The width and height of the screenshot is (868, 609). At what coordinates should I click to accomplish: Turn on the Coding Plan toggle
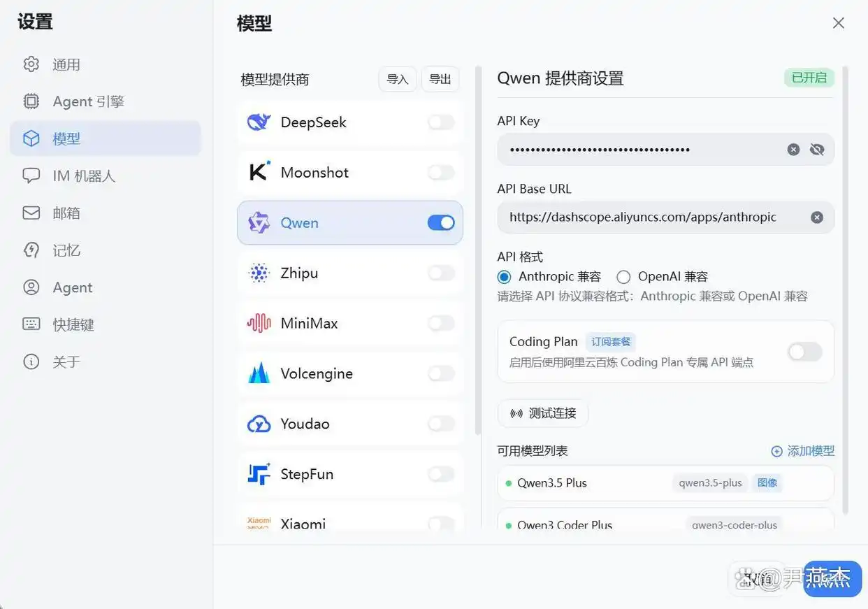tap(804, 352)
